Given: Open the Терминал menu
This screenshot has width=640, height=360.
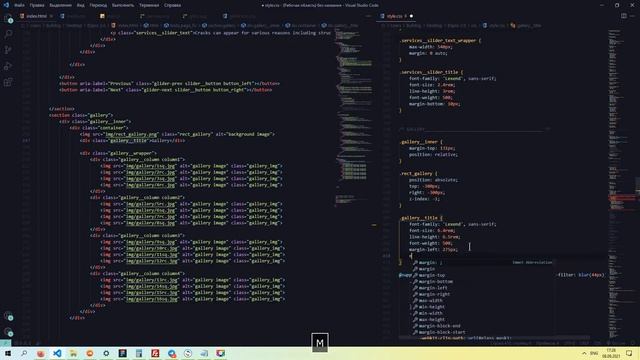Looking at the screenshot, I should tap(149, 5).
